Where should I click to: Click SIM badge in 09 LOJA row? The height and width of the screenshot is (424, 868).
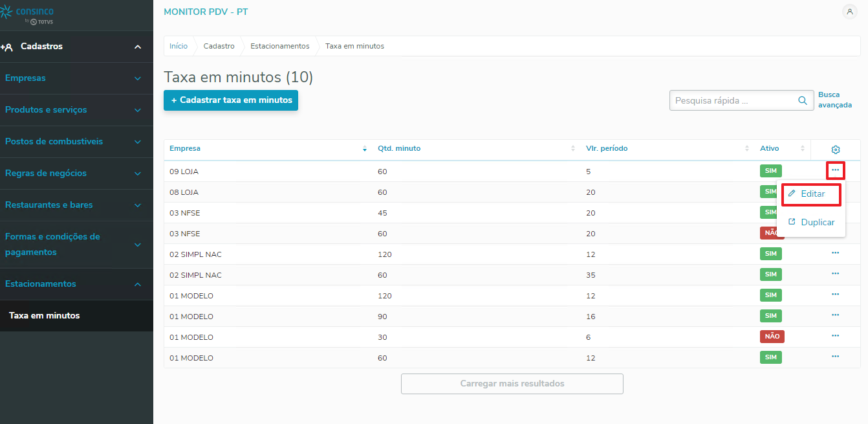tap(770, 171)
